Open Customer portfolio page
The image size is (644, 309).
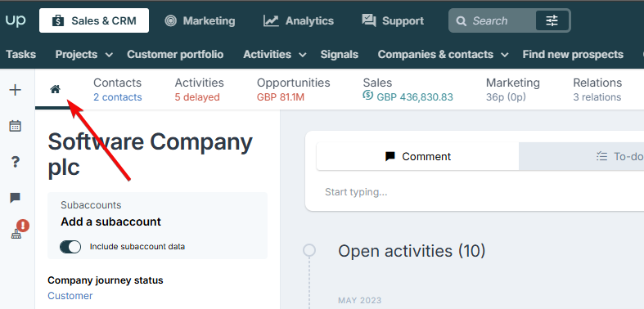coord(175,55)
